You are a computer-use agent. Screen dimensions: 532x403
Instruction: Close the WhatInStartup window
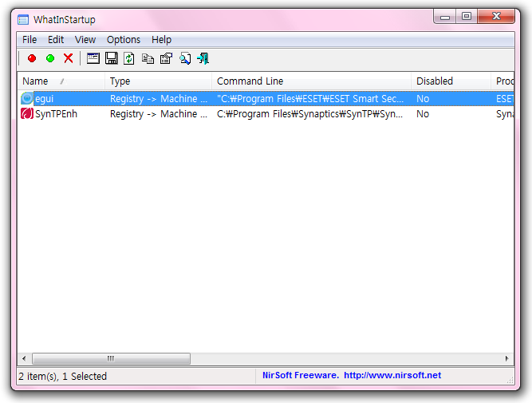[496, 16]
